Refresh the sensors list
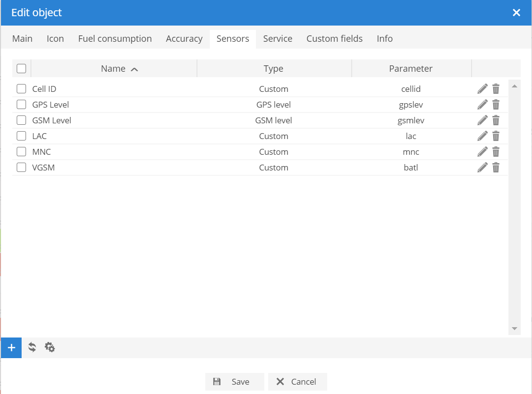Viewport: 532px width, 394px height. [32, 347]
